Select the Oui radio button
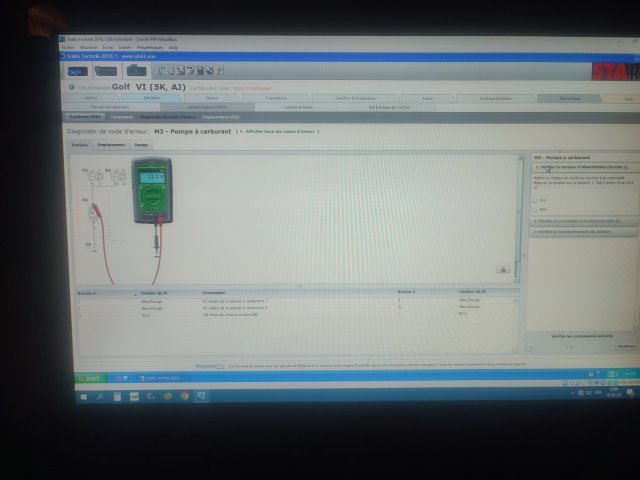 [x=535, y=200]
